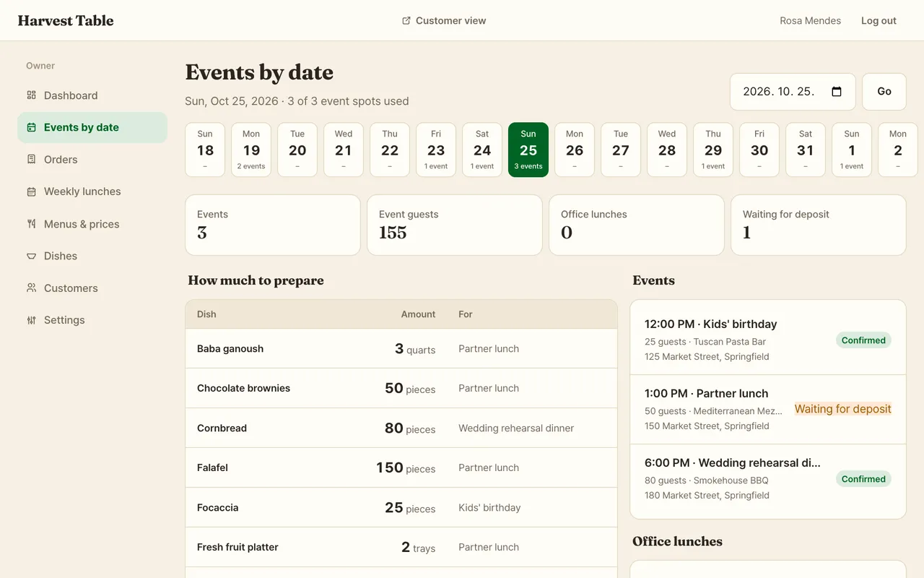Select Thu 29 in the date strip

click(x=713, y=150)
